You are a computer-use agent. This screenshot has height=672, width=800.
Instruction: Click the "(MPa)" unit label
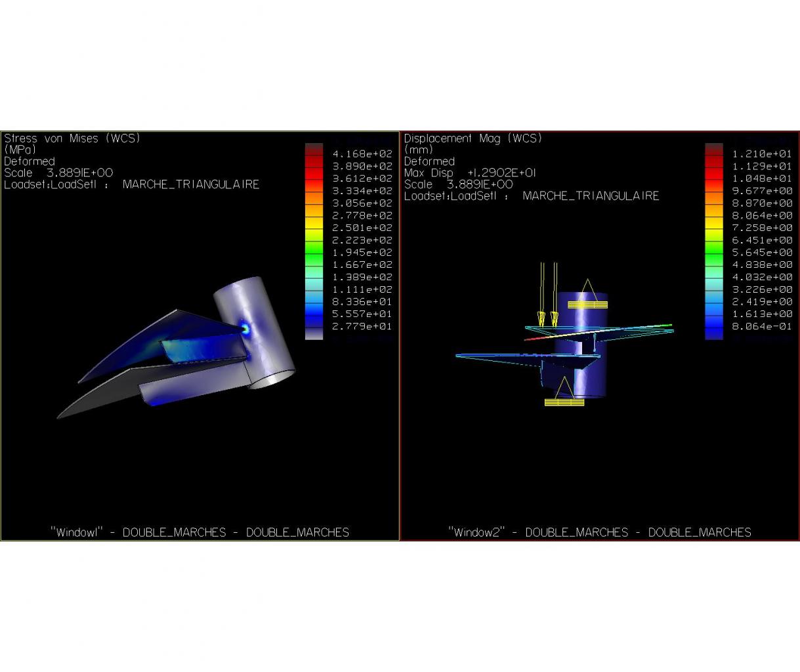pos(20,150)
